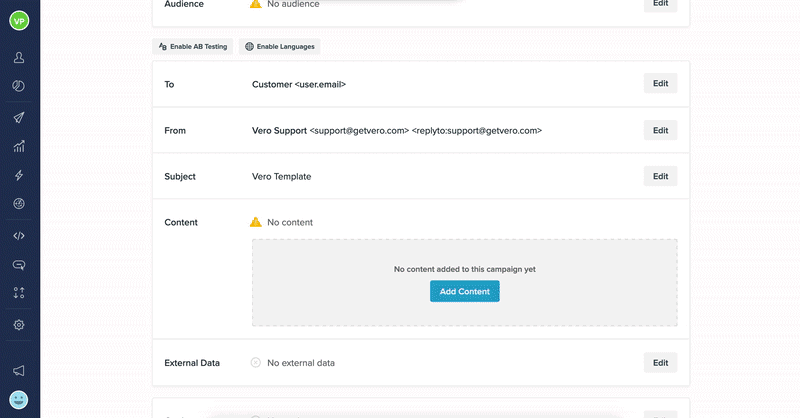The height and width of the screenshot is (418, 800).
Task: Click the 'Subject' row label
Action: click(x=180, y=177)
